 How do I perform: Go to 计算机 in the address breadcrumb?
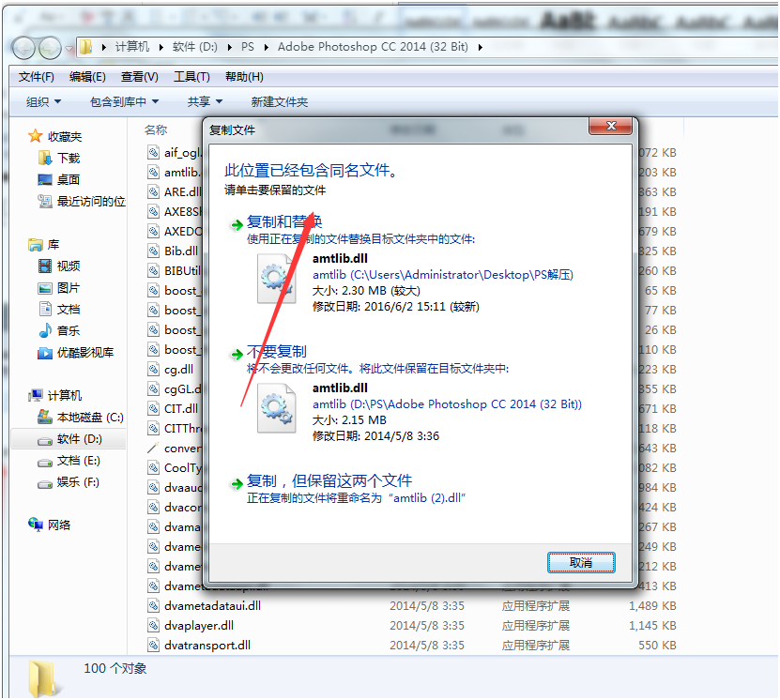(x=132, y=47)
